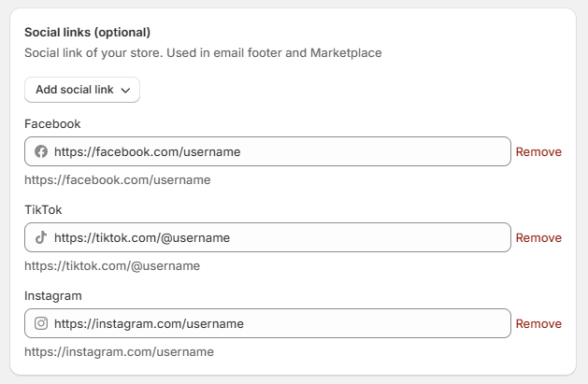Select the TikTok URL input field
The image size is (588, 384).
[x=280, y=237]
